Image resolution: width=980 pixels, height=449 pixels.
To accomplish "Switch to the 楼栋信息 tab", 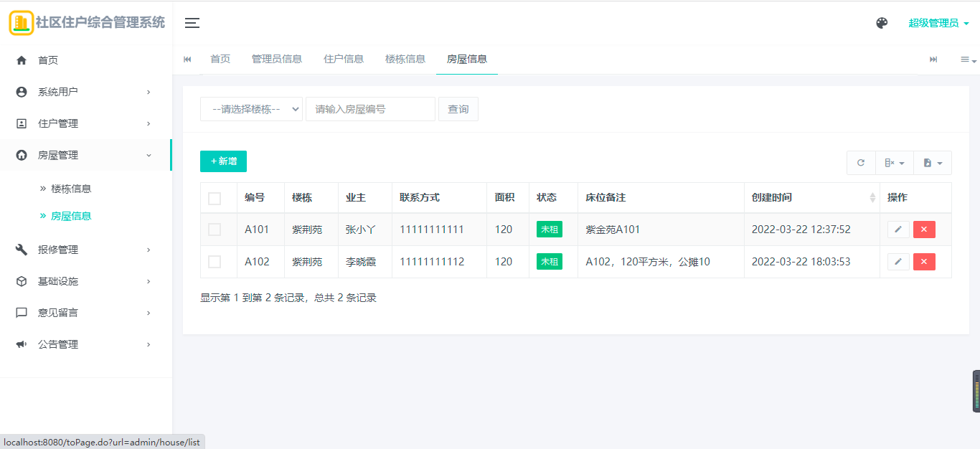I will 405,59.
